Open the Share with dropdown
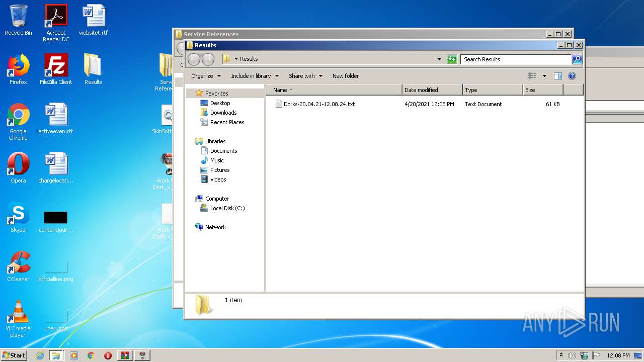The height and width of the screenshot is (362, 644). click(305, 76)
